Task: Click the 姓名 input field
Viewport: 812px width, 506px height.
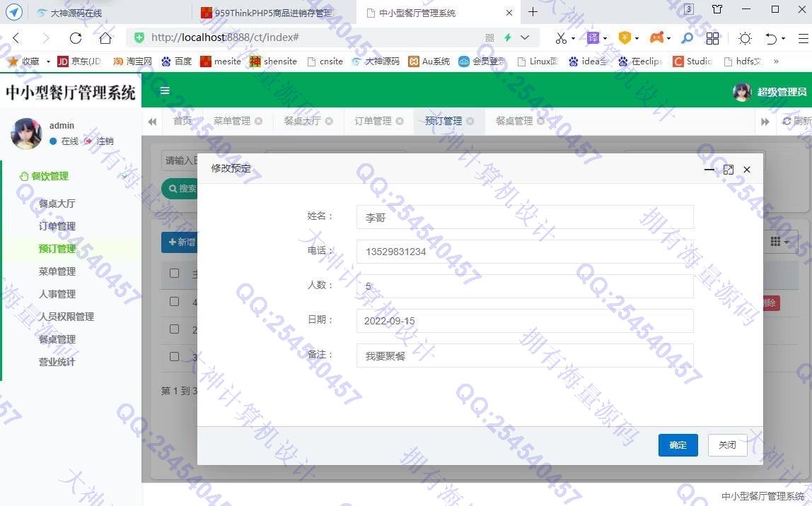Action: tap(525, 217)
